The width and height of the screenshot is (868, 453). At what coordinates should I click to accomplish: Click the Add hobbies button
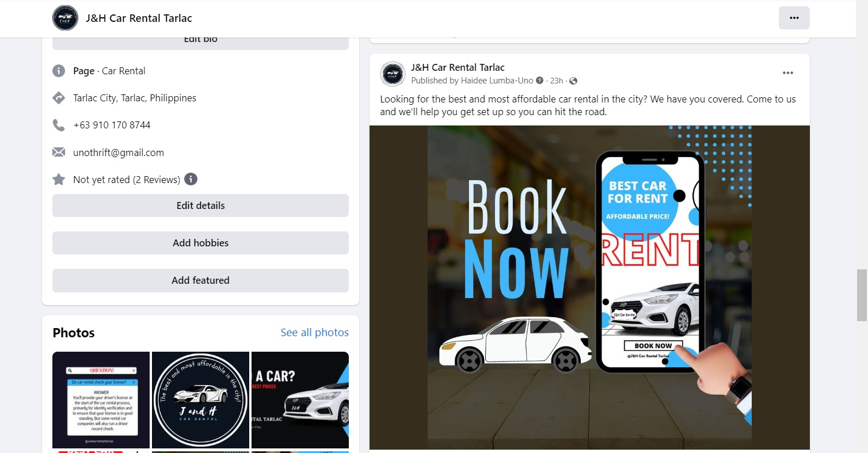[200, 243]
